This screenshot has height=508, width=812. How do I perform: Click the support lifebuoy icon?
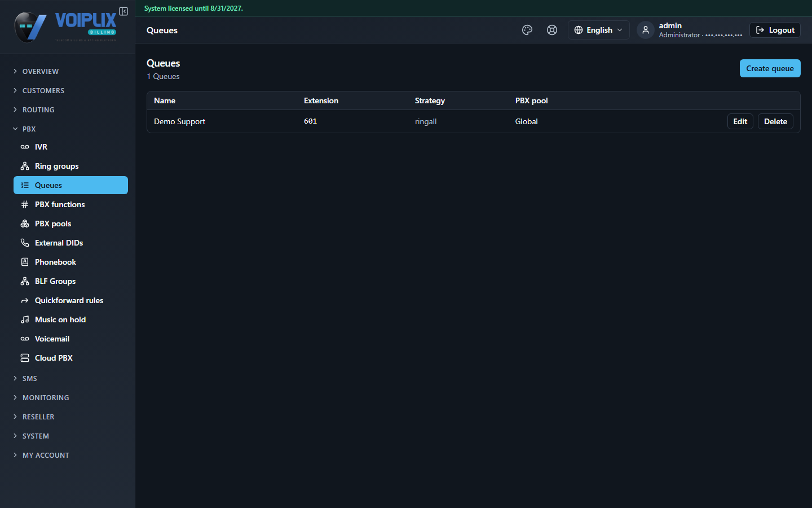tap(552, 30)
